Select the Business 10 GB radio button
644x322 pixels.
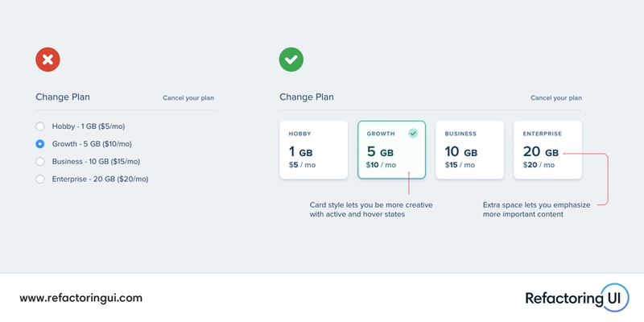tap(40, 161)
